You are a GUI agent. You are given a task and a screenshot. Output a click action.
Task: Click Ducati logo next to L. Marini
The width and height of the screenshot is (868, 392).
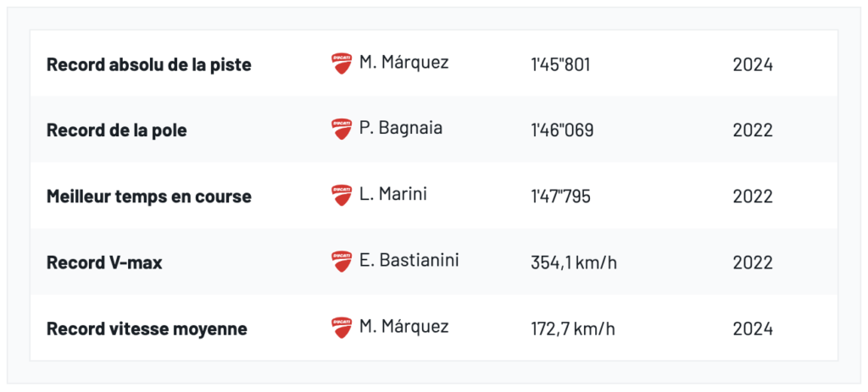click(x=342, y=196)
